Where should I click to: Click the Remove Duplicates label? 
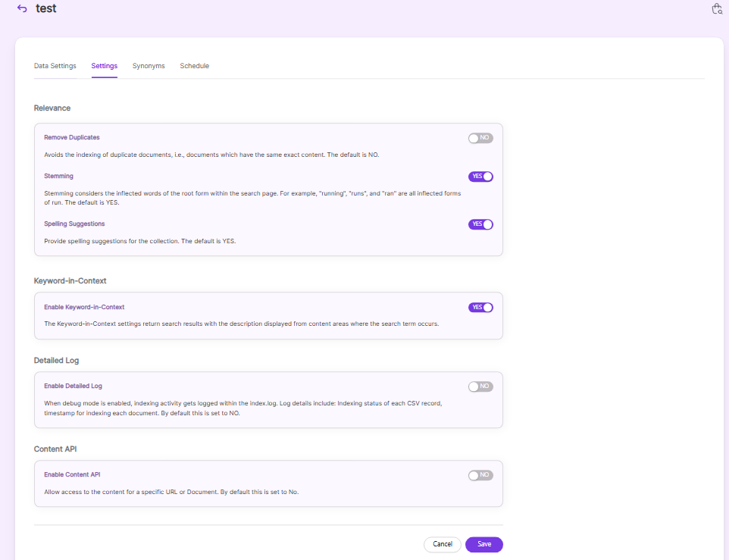[71, 137]
